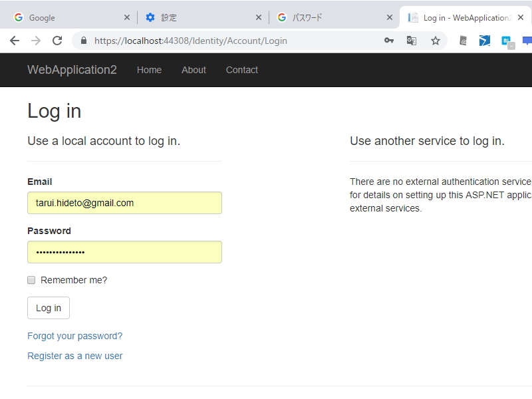532x399 pixels.
Task: Navigate back using the back arrow
Action: point(14,41)
